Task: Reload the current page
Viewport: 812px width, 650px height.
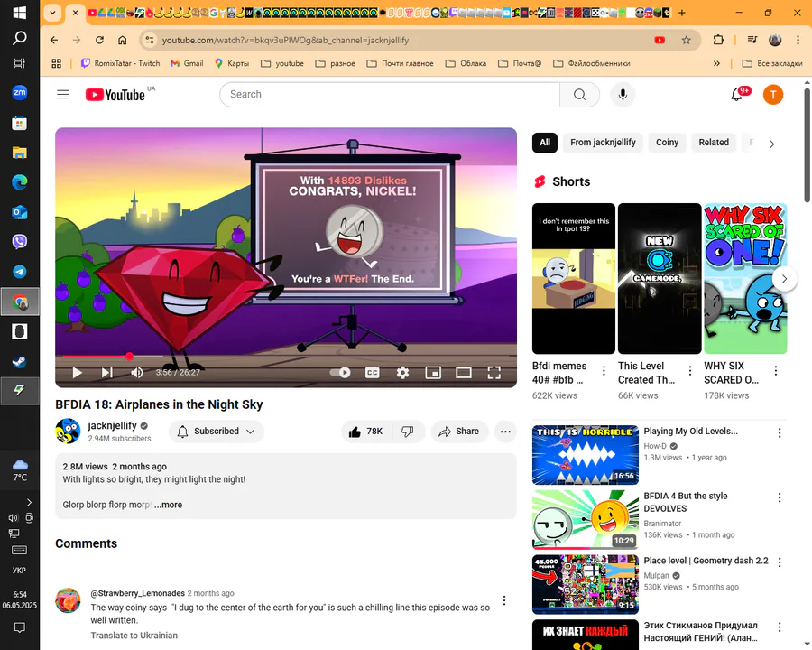Action: point(99,40)
